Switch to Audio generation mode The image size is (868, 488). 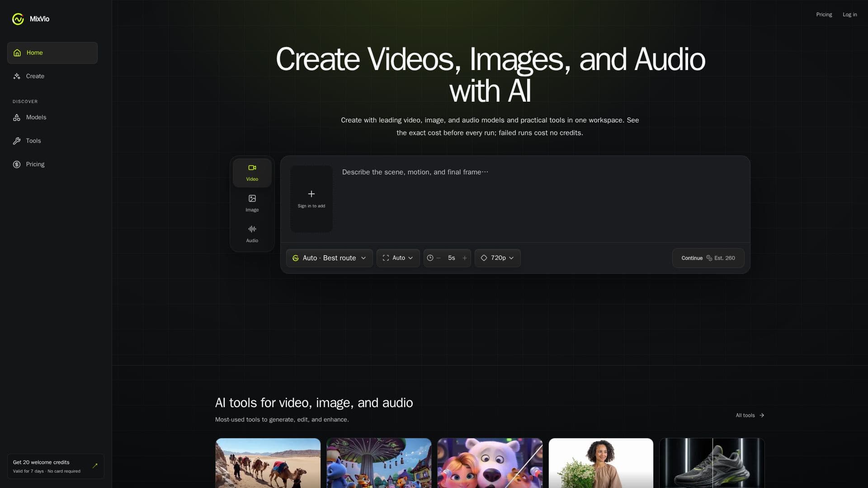tap(252, 234)
